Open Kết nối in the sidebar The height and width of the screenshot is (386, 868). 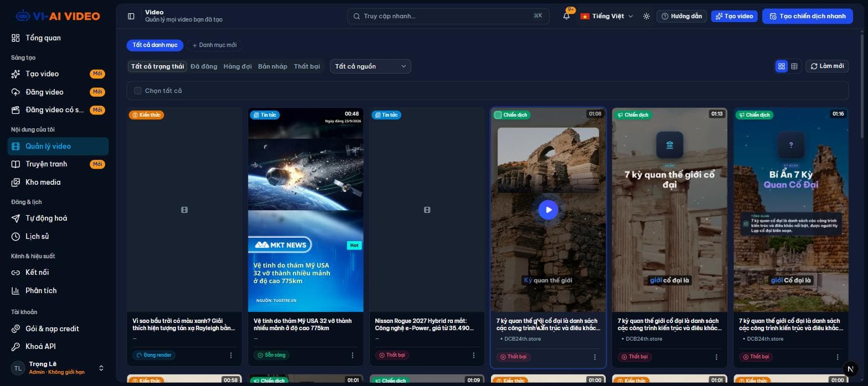click(x=58, y=272)
